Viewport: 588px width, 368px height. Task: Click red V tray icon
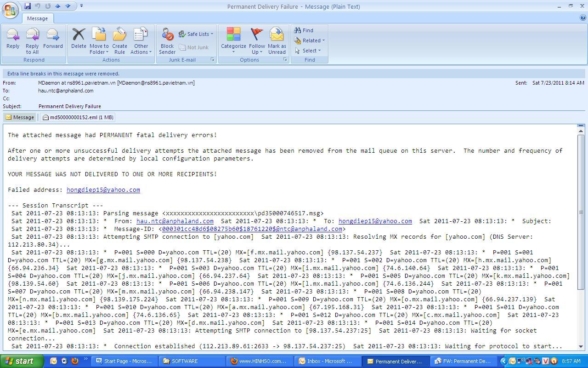[545, 361]
